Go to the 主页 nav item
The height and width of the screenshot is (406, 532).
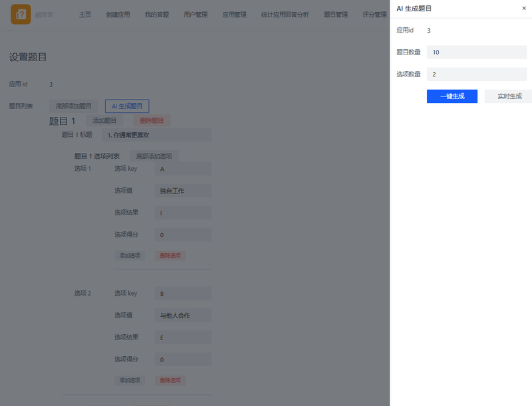coord(85,15)
